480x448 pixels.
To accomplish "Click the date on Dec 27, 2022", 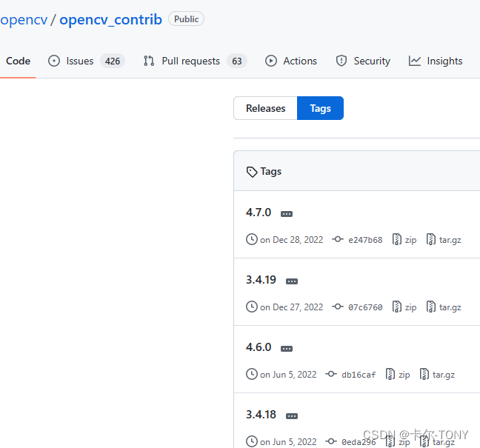I will (291, 307).
